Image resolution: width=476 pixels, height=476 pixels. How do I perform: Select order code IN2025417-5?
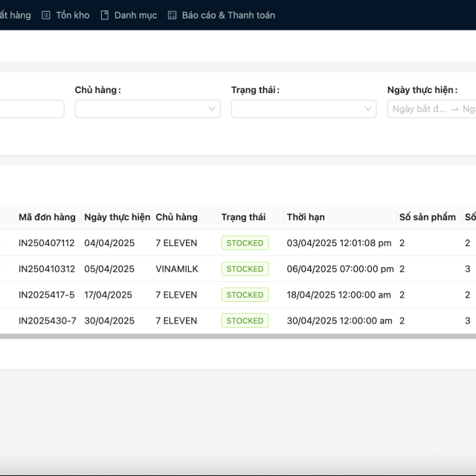[46, 295]
